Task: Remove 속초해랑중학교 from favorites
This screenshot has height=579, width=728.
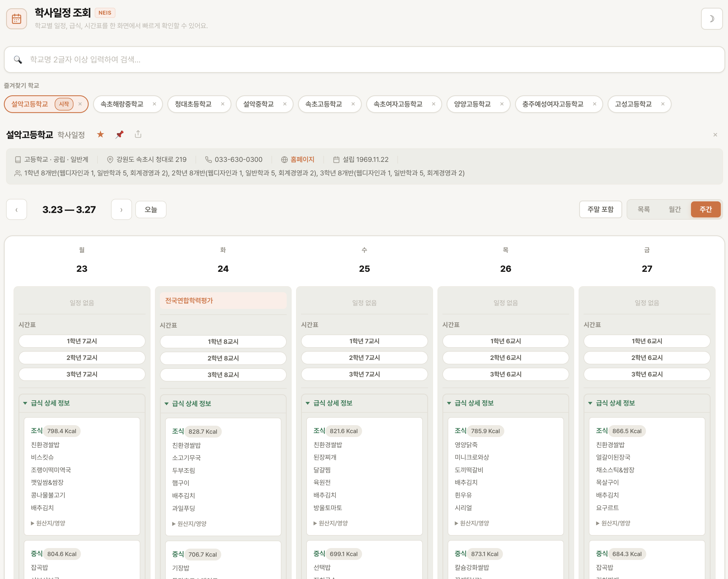Action: pyautogui.click(x=154, y=104)
